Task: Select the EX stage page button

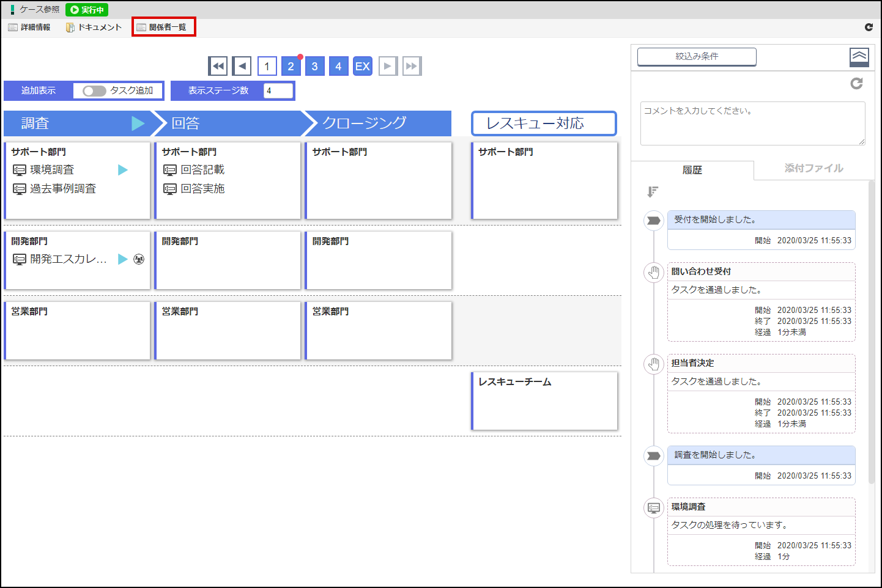Action: [363, 66]
